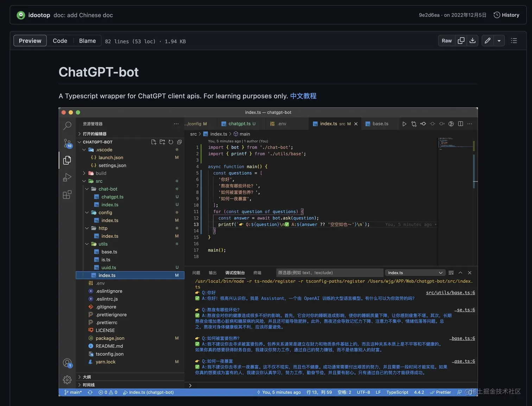This screenshot has width=532, height=406.
Task: Open the Search view in VS Code activity bar
Action: [67, 125]
